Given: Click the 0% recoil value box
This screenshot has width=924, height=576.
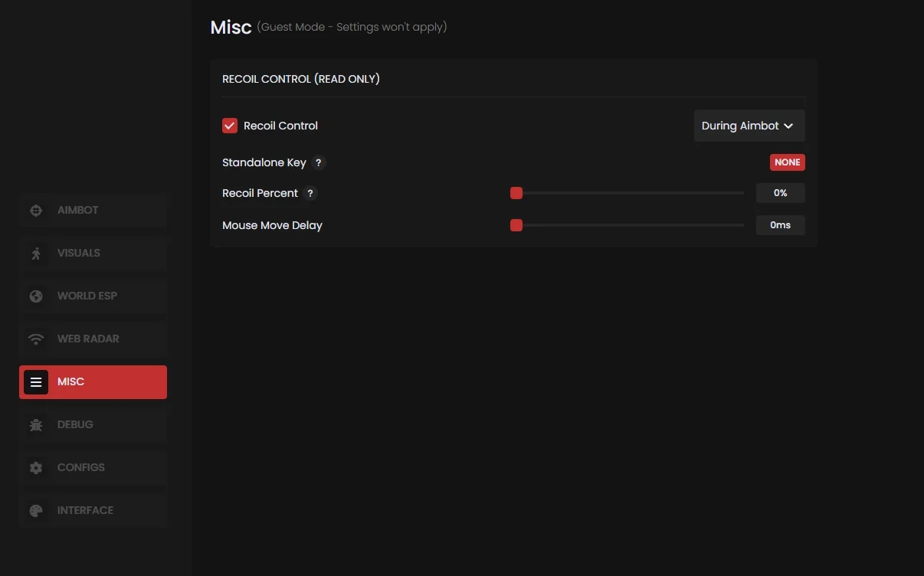Looking at the screenshot, I should click(x=780, y=193).
